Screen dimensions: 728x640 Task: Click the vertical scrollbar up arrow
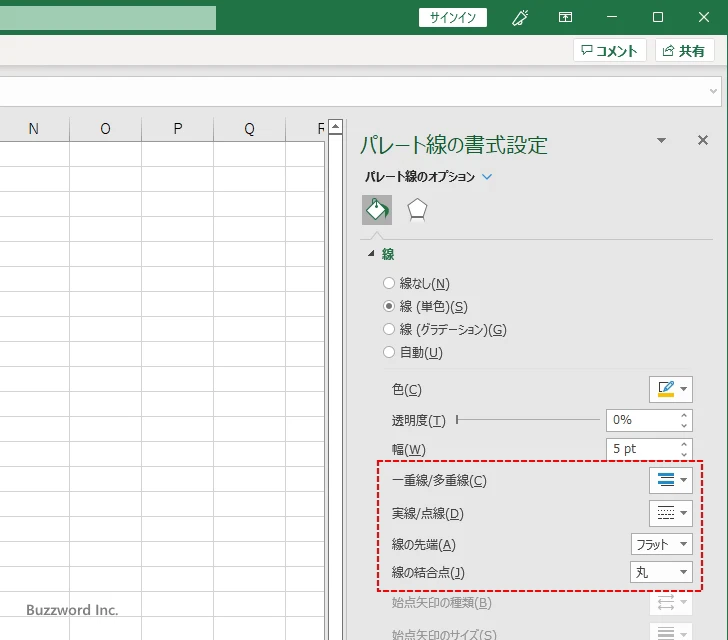click(335, 126)
